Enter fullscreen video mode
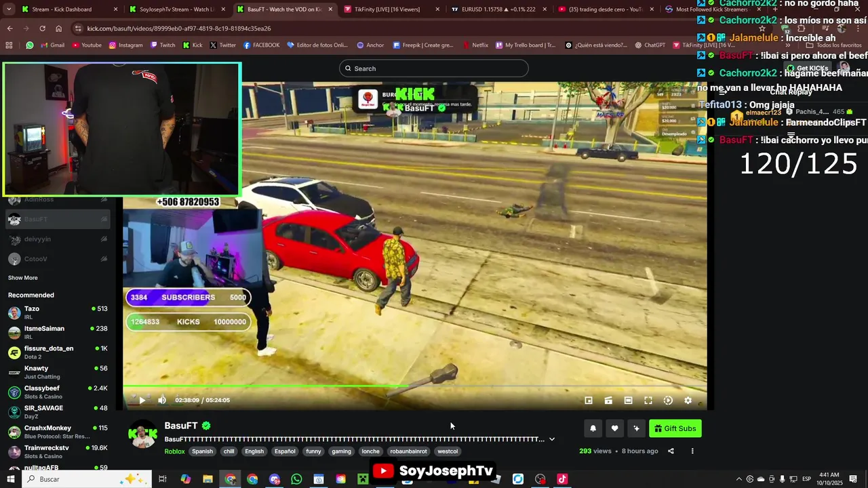The width and height of the screenshot is (868, 488). tap(648, 401)
